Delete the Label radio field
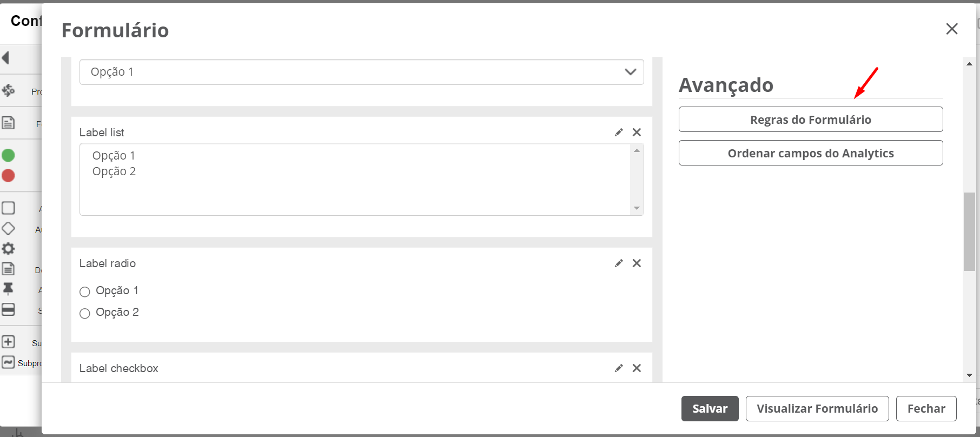This screenshot has height=437, width=980. pos(637,263)
